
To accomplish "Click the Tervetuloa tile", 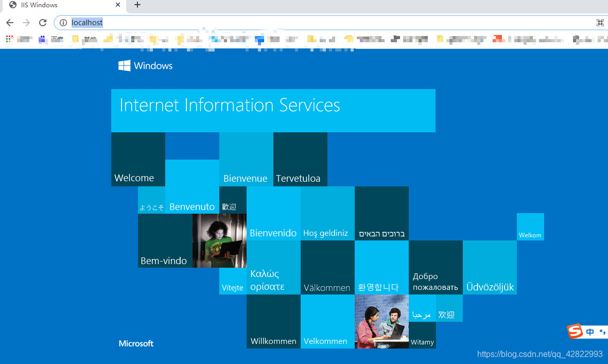I will [x=300, y=159].
